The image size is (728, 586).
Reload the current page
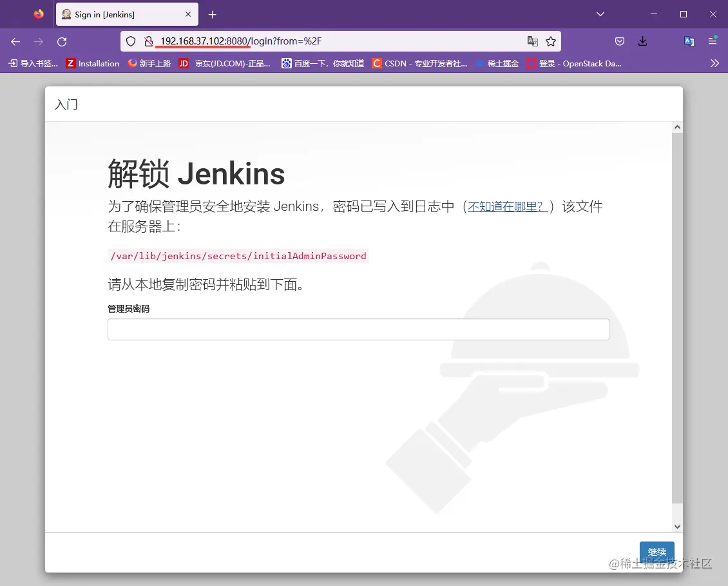tap(62, 42)
